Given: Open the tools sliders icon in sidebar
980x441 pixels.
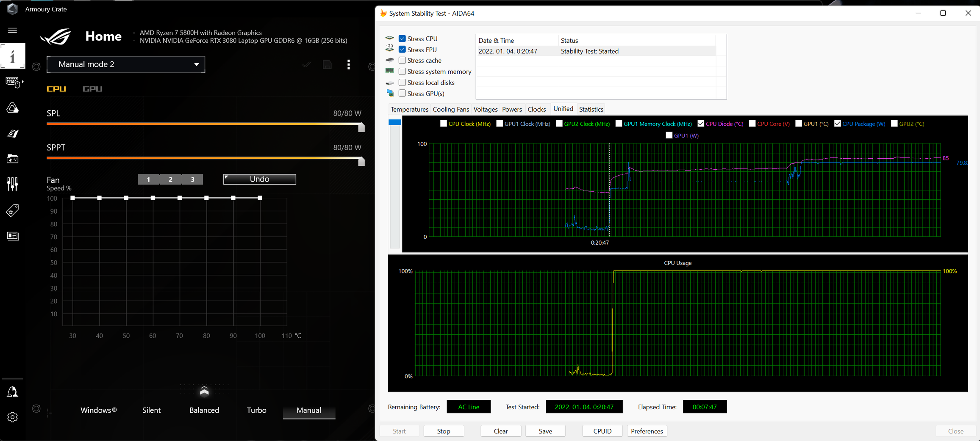Looking at the screenshot, I should [12, 184].
